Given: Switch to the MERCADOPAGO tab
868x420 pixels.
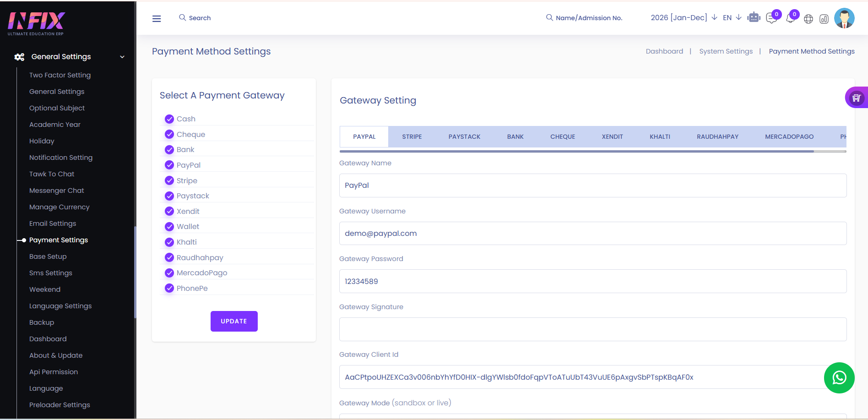Looking at the screenshot, I should pyautogui.click(x=789, y=136).
